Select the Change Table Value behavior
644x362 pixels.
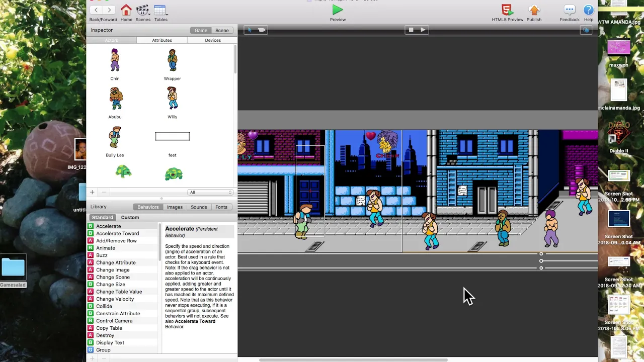click(123, 292)
